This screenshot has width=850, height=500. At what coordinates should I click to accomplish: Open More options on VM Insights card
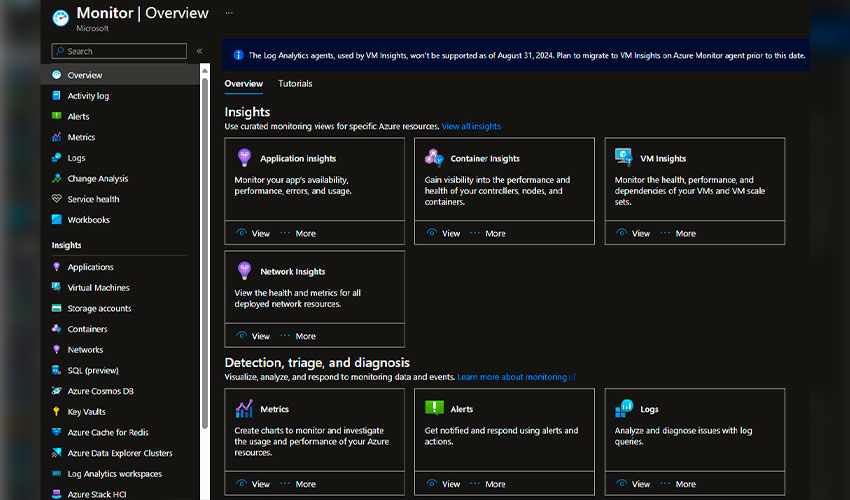click(678, 233)
